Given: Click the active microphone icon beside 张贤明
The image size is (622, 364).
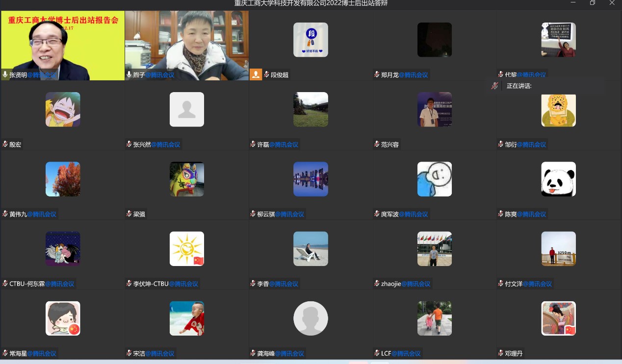Looking at the screenshot, I should 5,75.
